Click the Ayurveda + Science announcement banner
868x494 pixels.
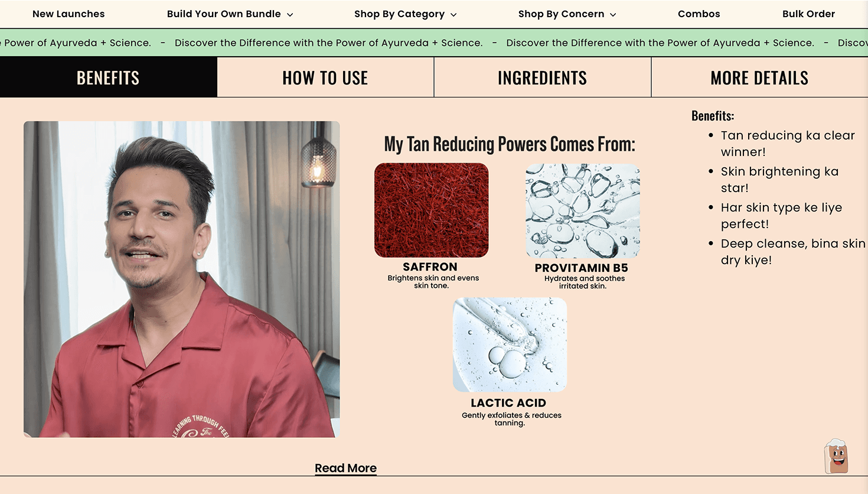point(434,43)
